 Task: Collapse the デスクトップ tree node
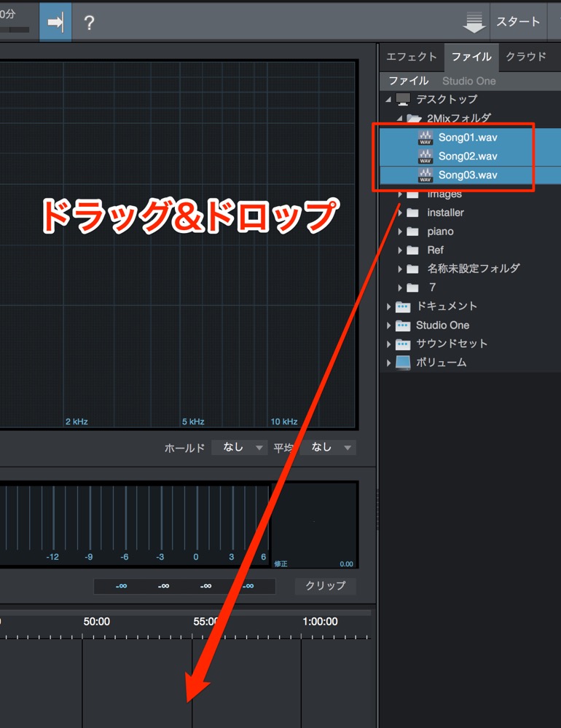[388, 99]
